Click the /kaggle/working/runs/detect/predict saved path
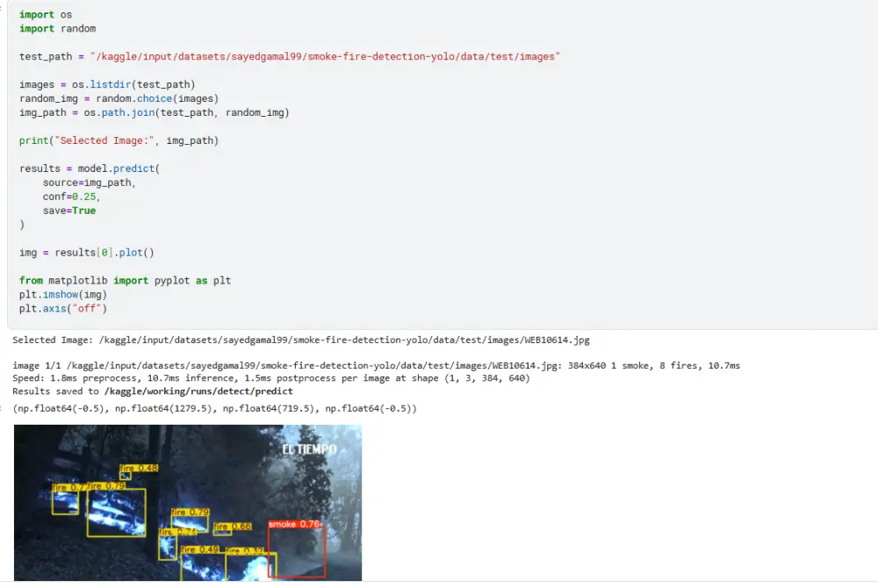The width and height of the screenshot is (878, 588). tap(198, 391)
